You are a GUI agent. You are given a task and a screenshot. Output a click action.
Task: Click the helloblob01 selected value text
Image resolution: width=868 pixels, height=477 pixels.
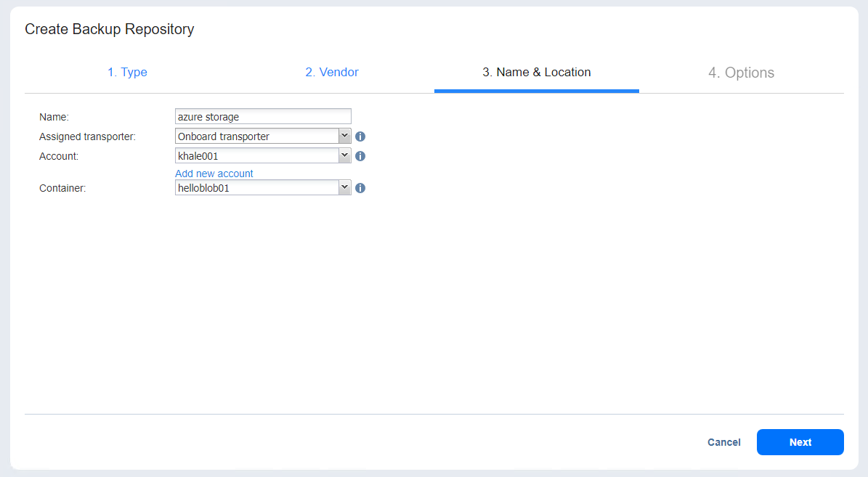click(x=203, y=188)
